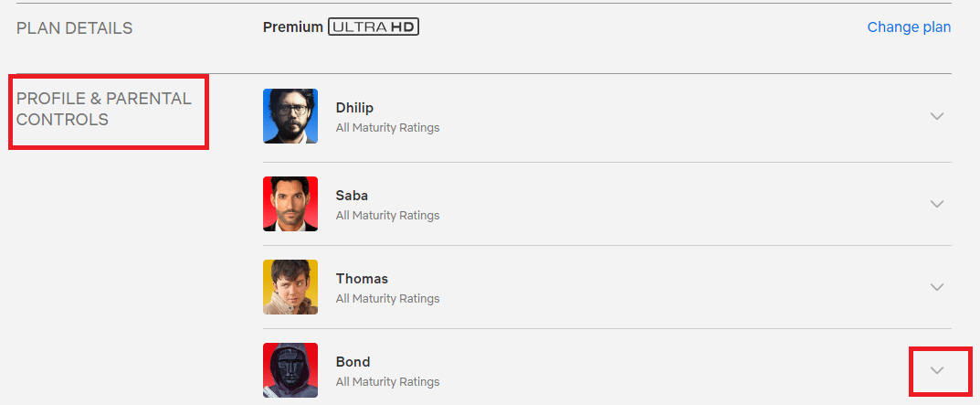This screenshot has width=980, height=405.
Task: Select the Bond profile name
Action: click(x=353, y=362)
